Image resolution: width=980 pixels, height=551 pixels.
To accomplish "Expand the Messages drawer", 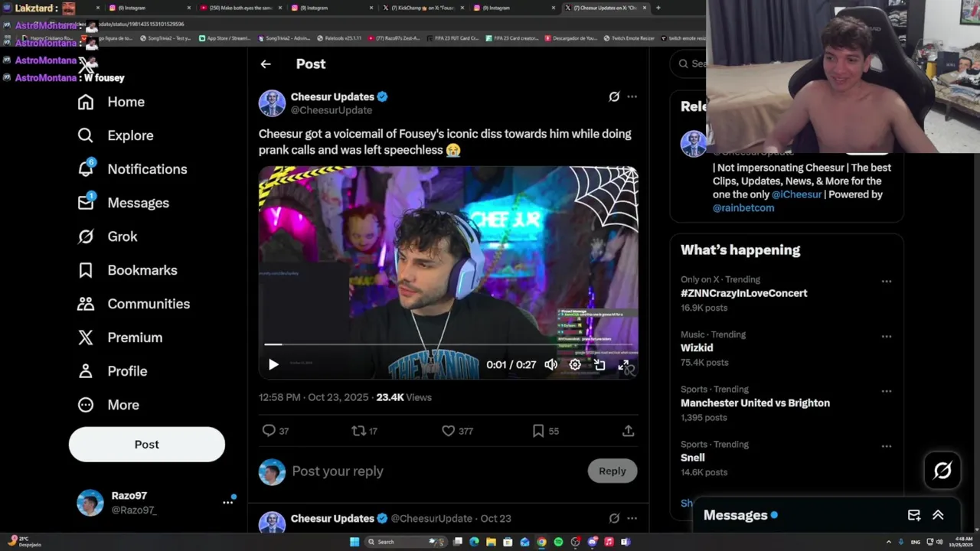I will [x=938, y=515].
